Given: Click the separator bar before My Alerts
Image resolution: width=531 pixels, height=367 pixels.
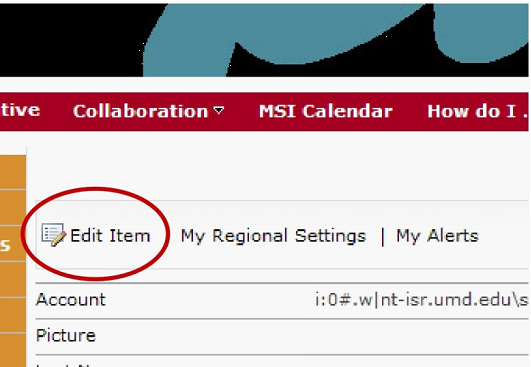Looking at the screenshot, I should [x=383, y=237].
